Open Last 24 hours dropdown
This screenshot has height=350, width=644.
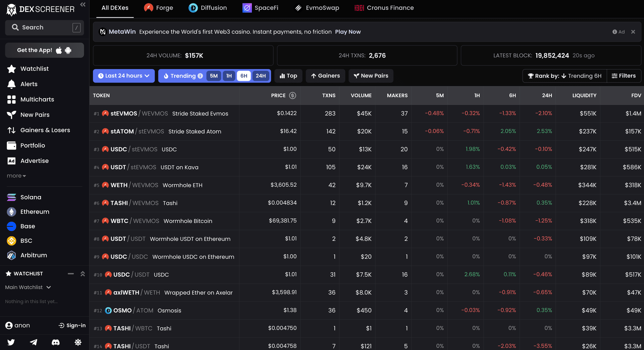tap(124, 76)
